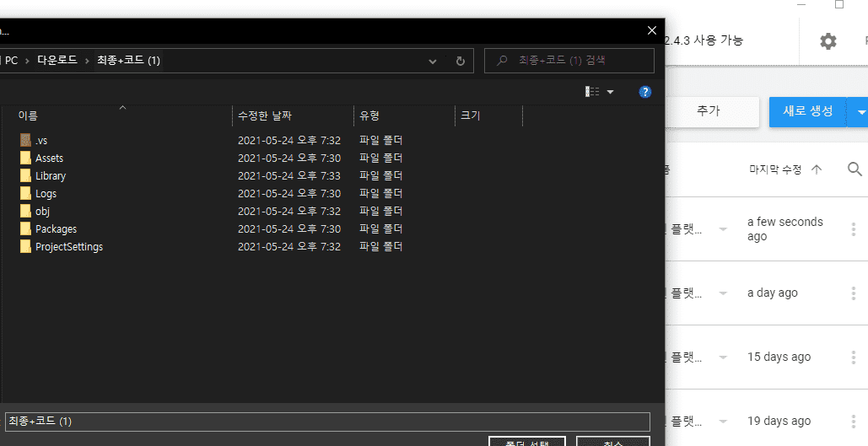
Task: Open more options for '19 days ago' project
Action: 854,421
